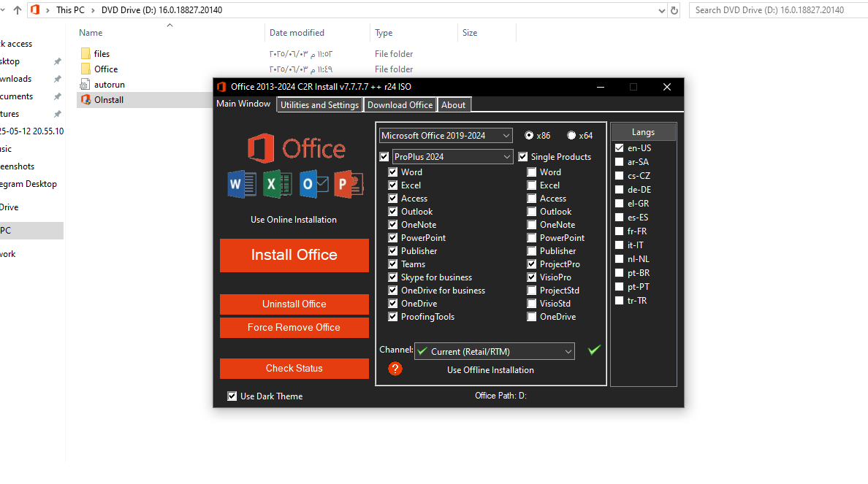868x484 pixels.
Task: Open the ProPlus 2024 edition dropdown
Action: coord(452,157)
